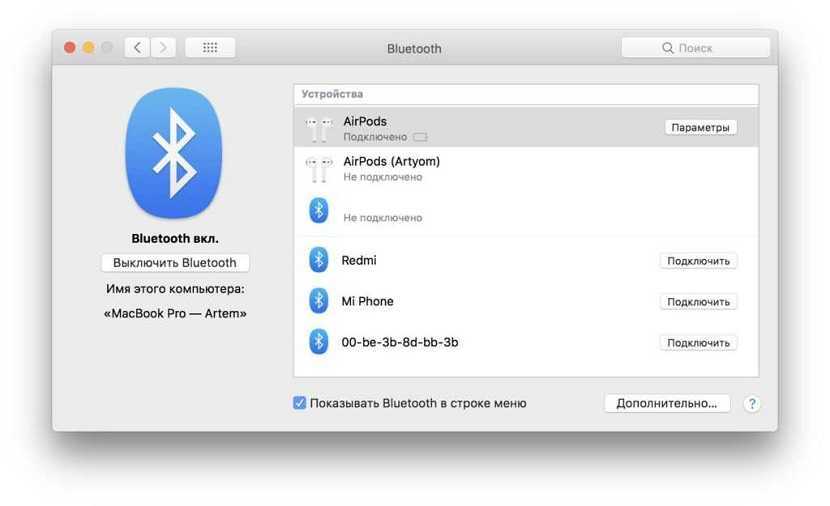Select the AirPods device name
The image size is (830, 506).
click(x=365, y=121)
